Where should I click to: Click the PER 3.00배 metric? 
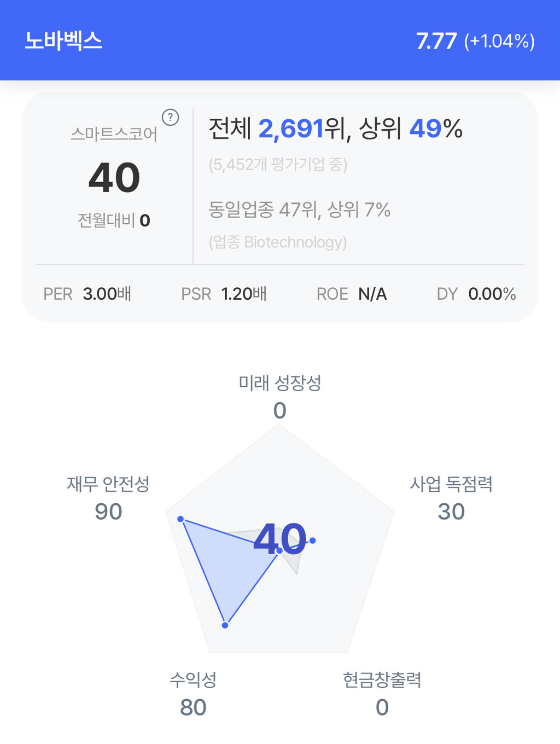(87, 294)
